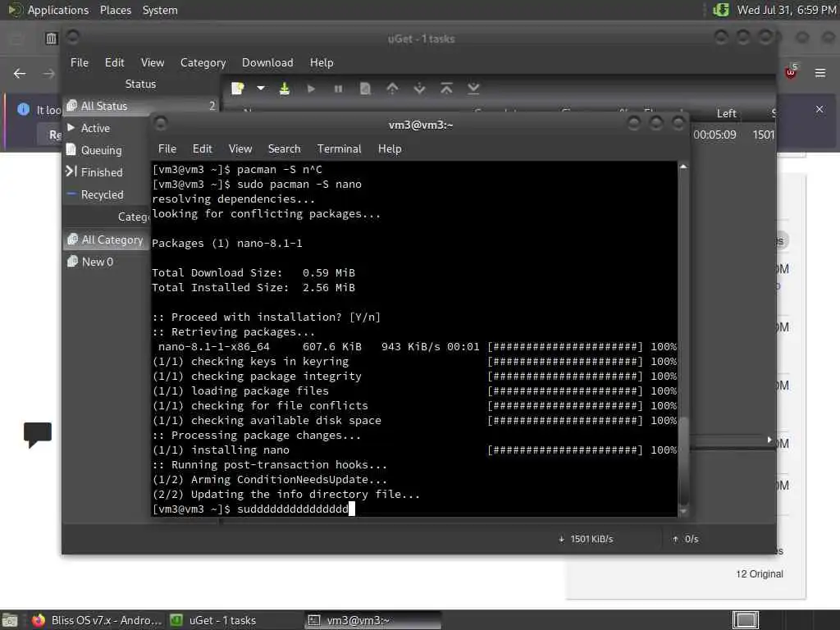Click the new download icon in uGet toolbar
This screenshot has width=840, height=630.
pos(237,89)
